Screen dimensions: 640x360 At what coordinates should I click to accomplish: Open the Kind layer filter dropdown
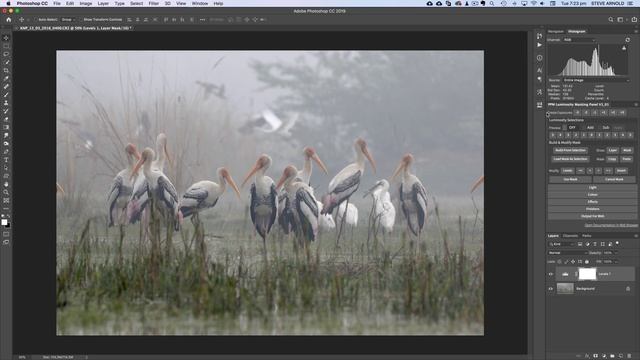[x=562, y=244]
